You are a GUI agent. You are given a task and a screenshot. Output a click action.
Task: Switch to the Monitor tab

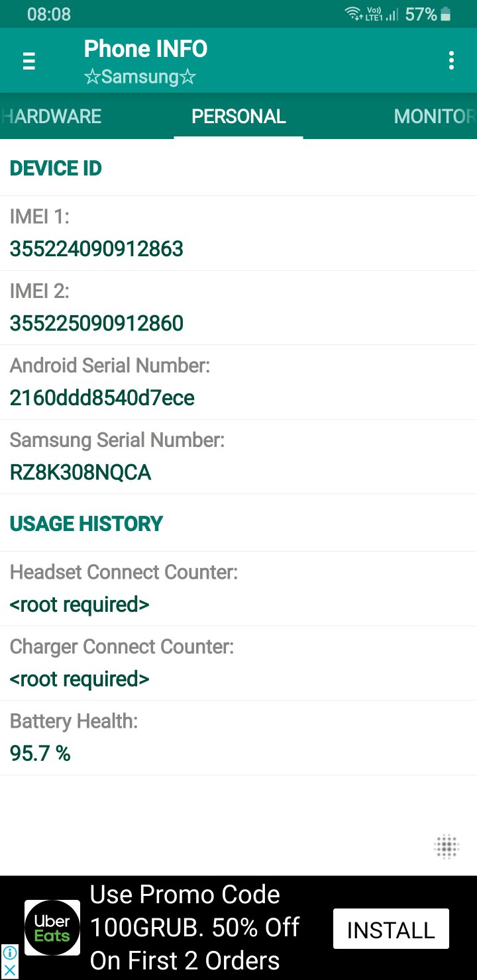click(434, 117)
